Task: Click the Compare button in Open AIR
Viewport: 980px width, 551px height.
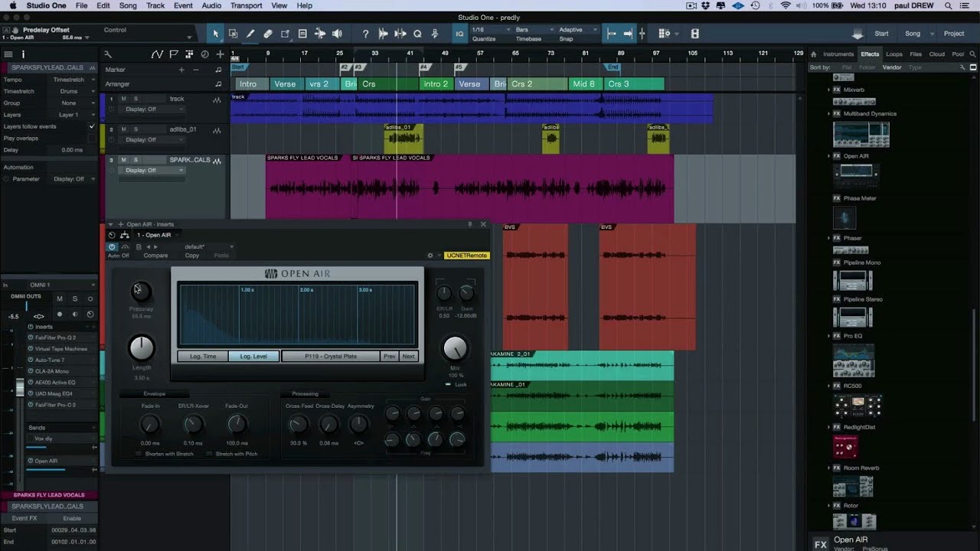Action: [155, 256]
